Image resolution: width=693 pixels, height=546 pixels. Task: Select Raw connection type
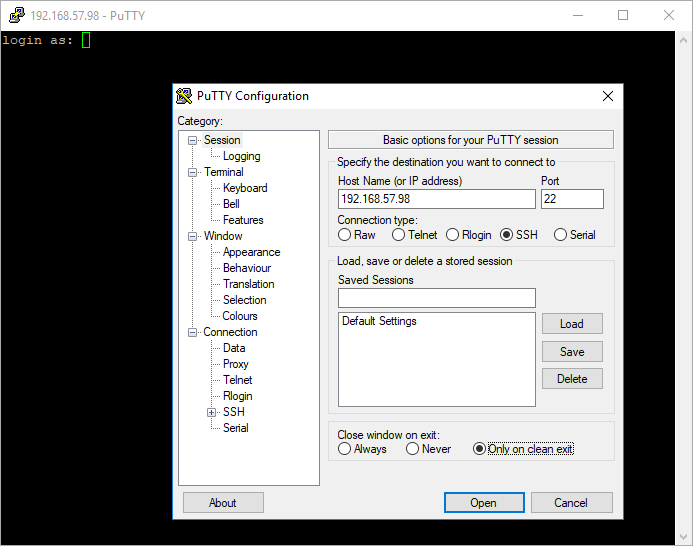pyautogui.click(x=357, y=235)
